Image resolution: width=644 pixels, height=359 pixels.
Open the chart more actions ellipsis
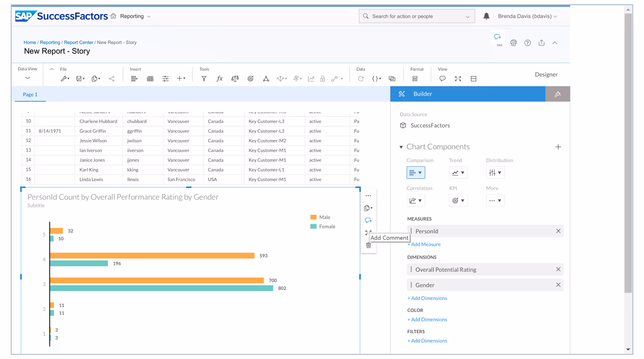click(368, 196)
